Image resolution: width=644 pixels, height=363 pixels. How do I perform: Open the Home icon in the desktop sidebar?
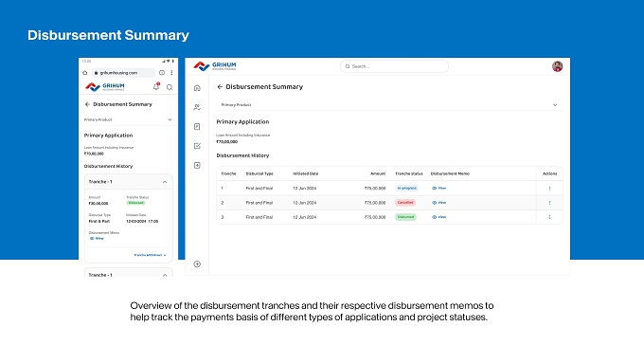(x=197, y=88)
